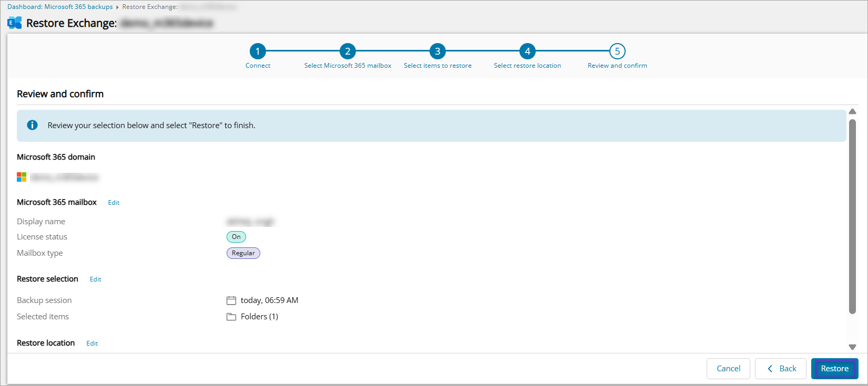Viewport: 868px width, 386px height.
Task: Cancel the restore wizard
Action: pos(728,369)
